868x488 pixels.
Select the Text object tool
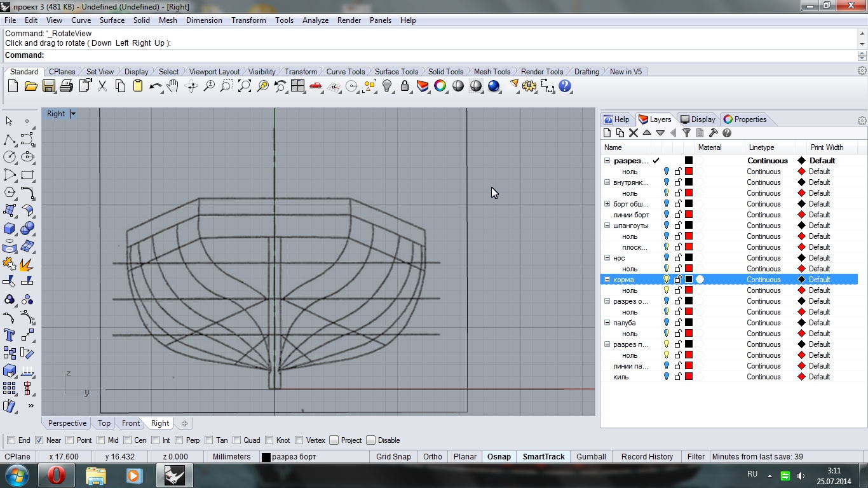10,335
